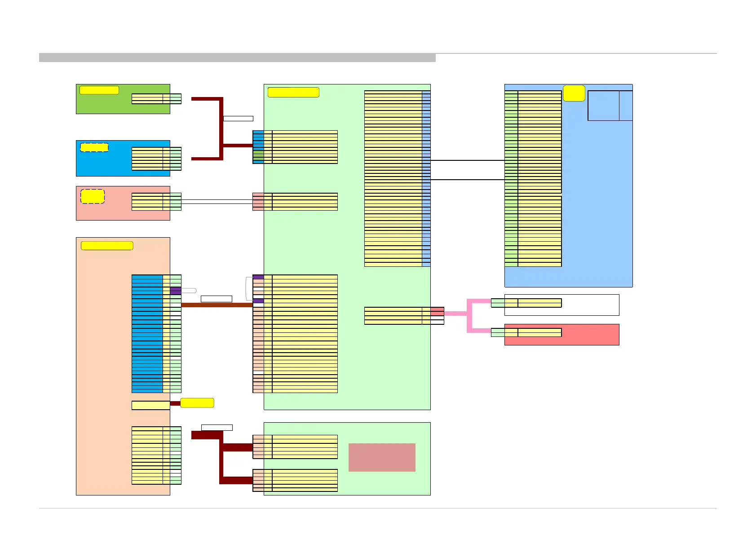
Task: Click the white label box above the bottom dark-red connector
Action: tap(217, 428)
